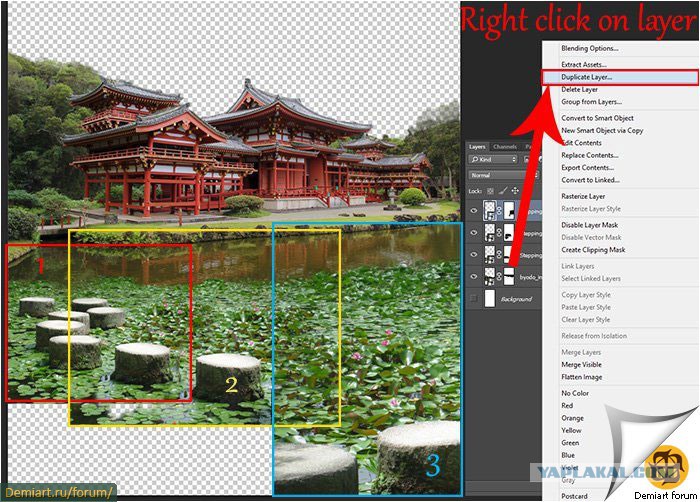Set layer color label to Blue
Viewport: 700px width, 502px height.
coord(568,455)
